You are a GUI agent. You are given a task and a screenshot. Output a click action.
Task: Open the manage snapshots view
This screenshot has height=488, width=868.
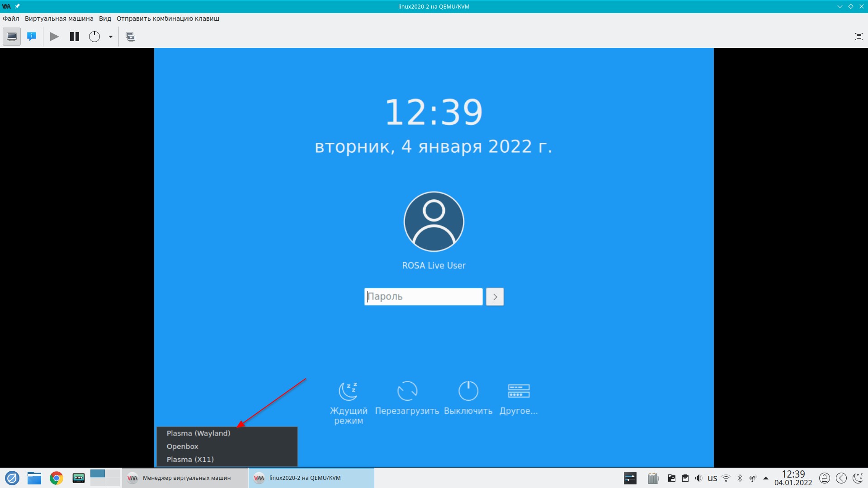coord(131,37)
